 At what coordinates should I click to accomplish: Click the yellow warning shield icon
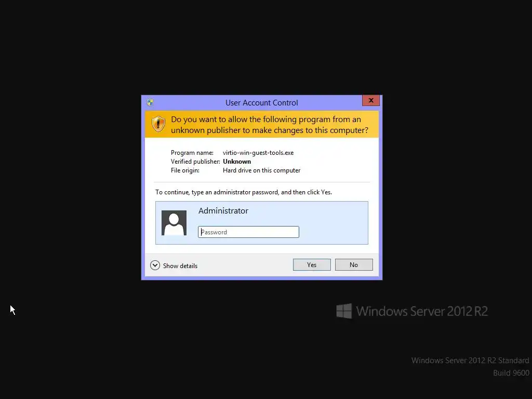158,124
